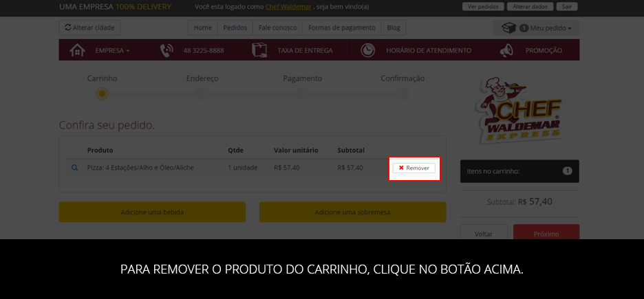644x299 pixels.
Task: Click the magnifier icon beside the pizza item
Action: click(75, 168)
